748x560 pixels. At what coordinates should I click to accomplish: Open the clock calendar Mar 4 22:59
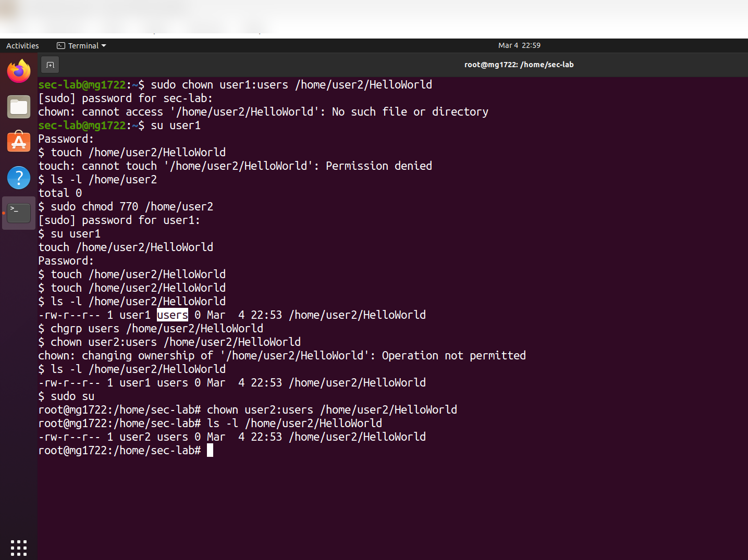point(519,45)
